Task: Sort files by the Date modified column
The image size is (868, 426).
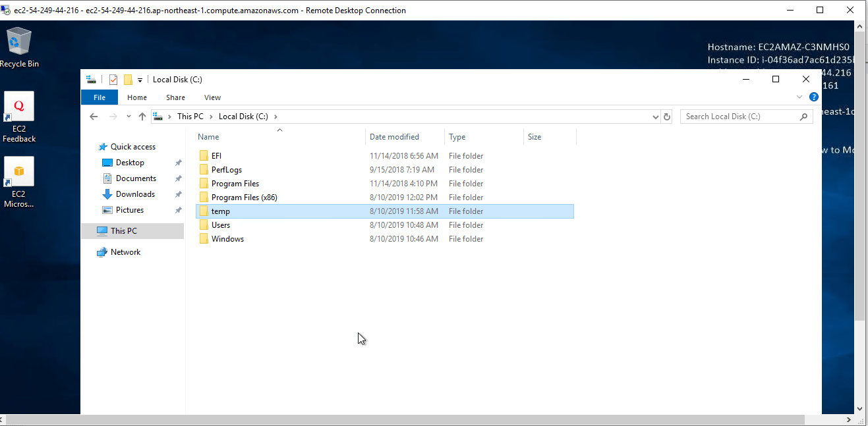Action: (395, 136)
